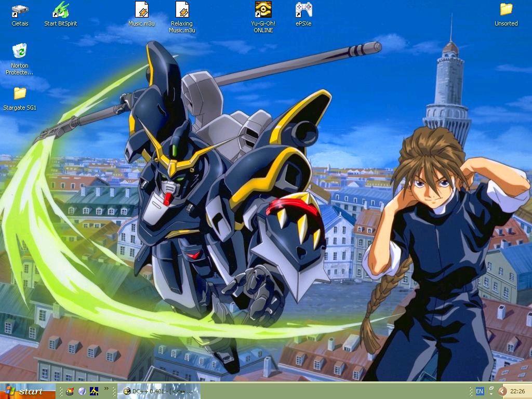This screenshot has height=399, width=532.
Task: Open language bar options arrow
Action: [x=491, y=395]
